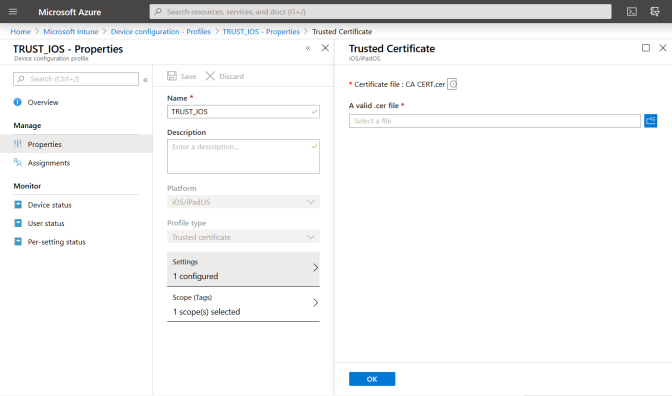
Task: Open the directory and subscription filter icon
Action: [655, 12]
